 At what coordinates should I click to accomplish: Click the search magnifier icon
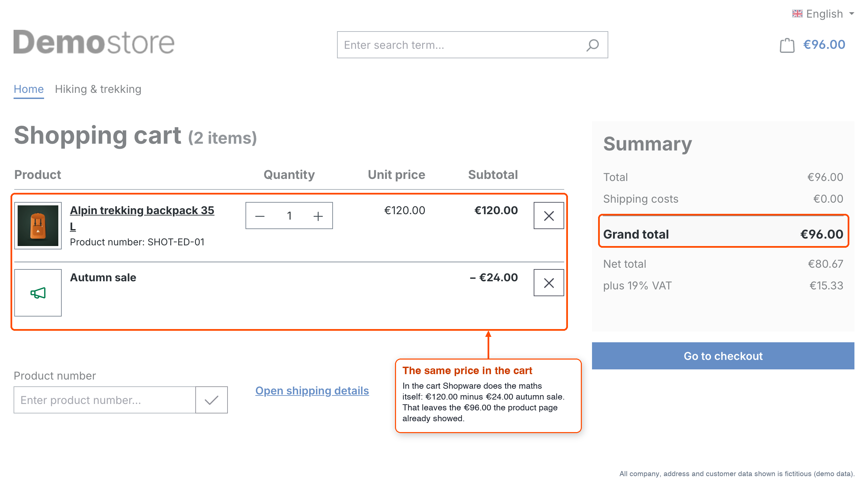click(593, 45)
